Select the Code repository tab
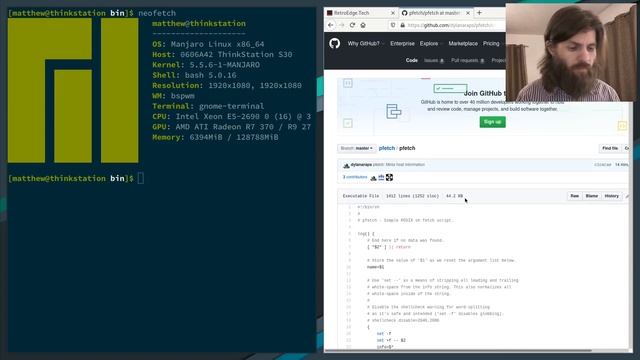This screenshot has width=640, height=360. (411, 60)
